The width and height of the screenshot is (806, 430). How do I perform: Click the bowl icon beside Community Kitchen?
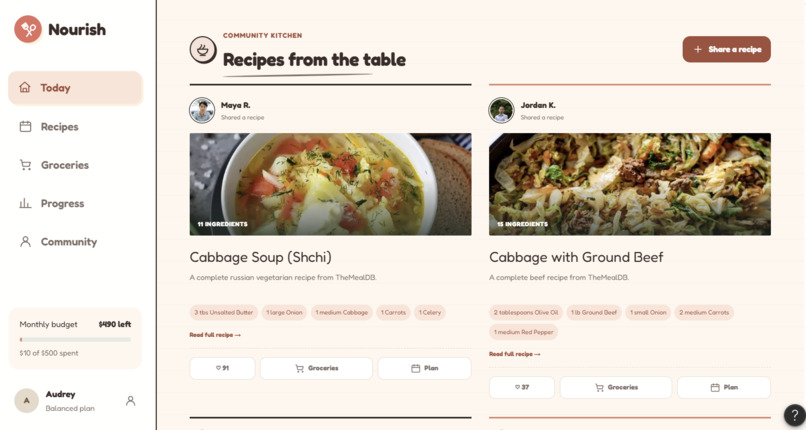pos(203,50)
